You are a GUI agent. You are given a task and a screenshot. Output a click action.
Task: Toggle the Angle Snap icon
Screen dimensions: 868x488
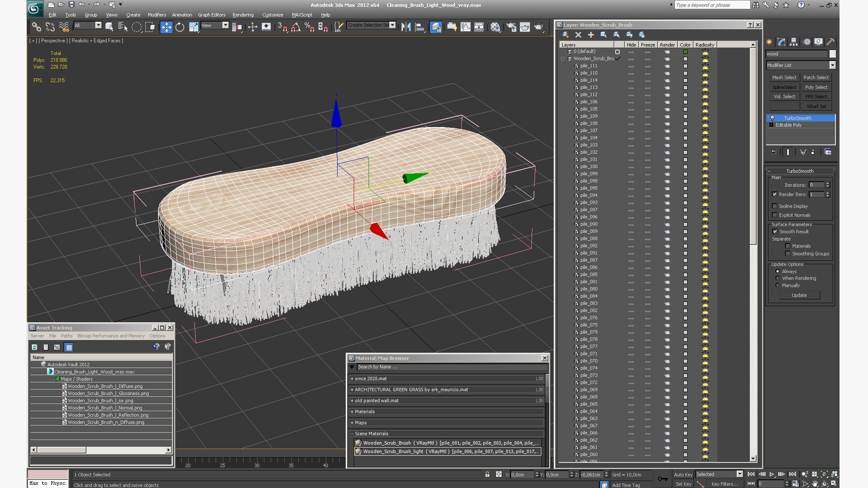[296, 27]
